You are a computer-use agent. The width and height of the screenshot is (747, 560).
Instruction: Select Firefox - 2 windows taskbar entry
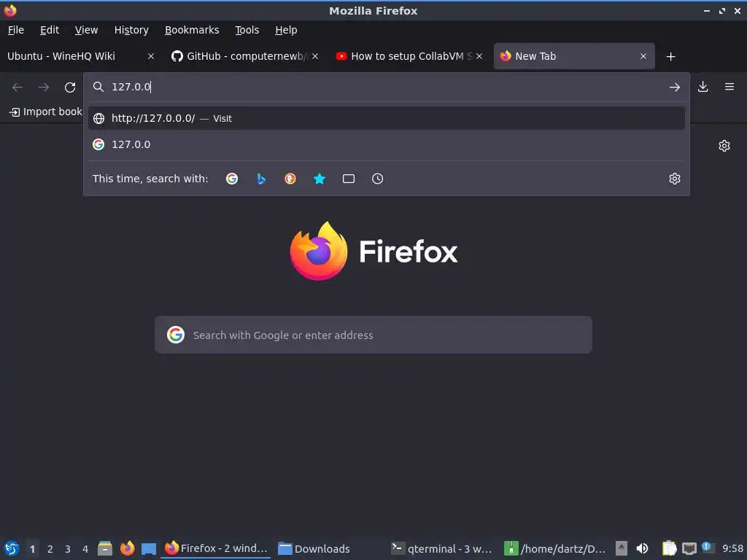click(x=216, y=548)
